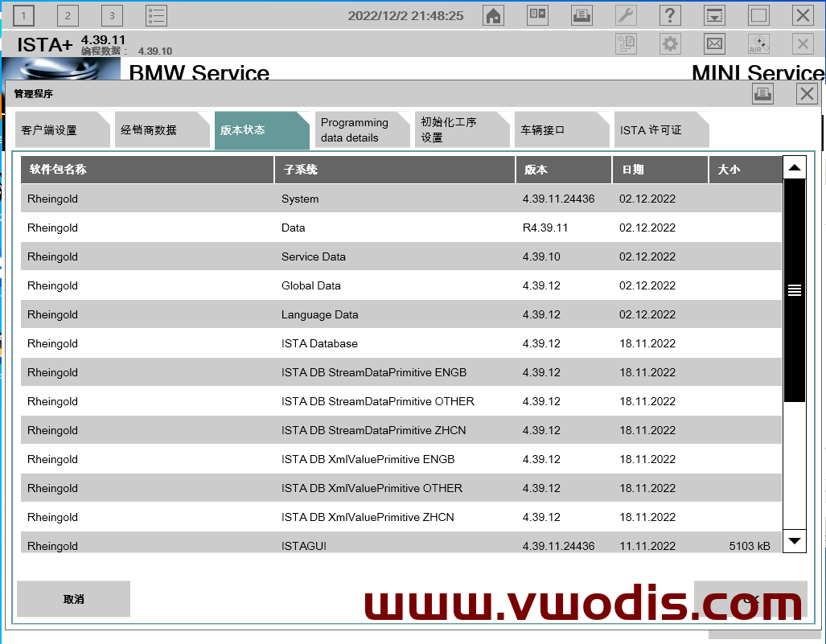This screenshot has height=644, width=826.
Task: Open the numbered tab 1 box
Action: point(23,15)
